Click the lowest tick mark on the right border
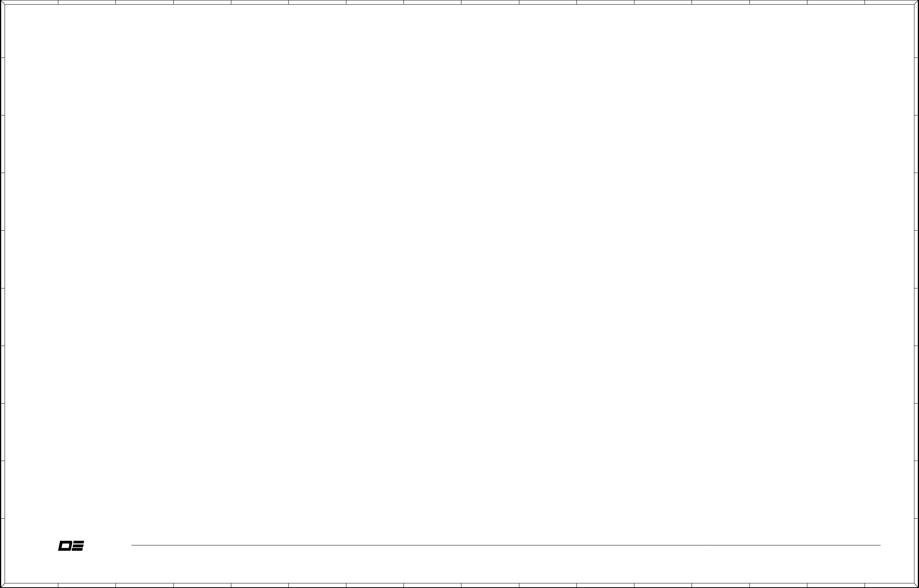Viewport: 919px width, 588px height. click(x=916, y=519)
